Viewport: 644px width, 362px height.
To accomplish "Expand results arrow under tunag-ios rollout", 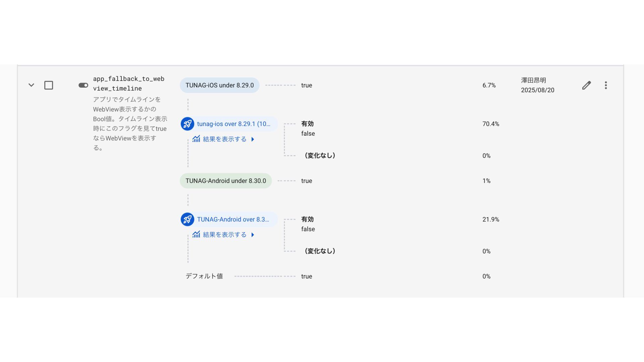I will 253,139.
